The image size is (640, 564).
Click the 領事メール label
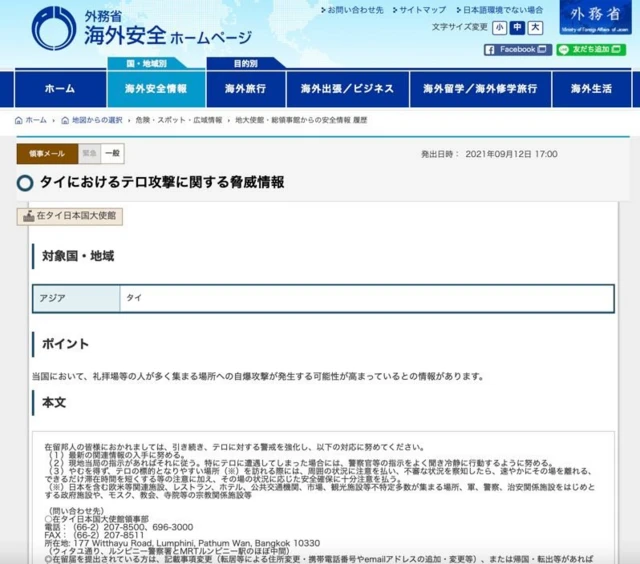pos(47,154)
